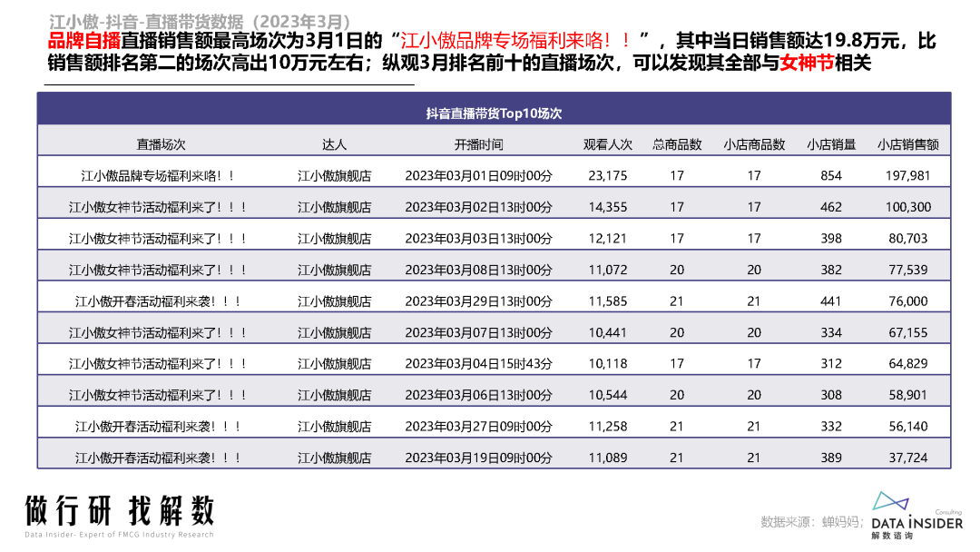980x552 pixels.
Task: Click sales volume 854
Action: click(x=831, y=175)
